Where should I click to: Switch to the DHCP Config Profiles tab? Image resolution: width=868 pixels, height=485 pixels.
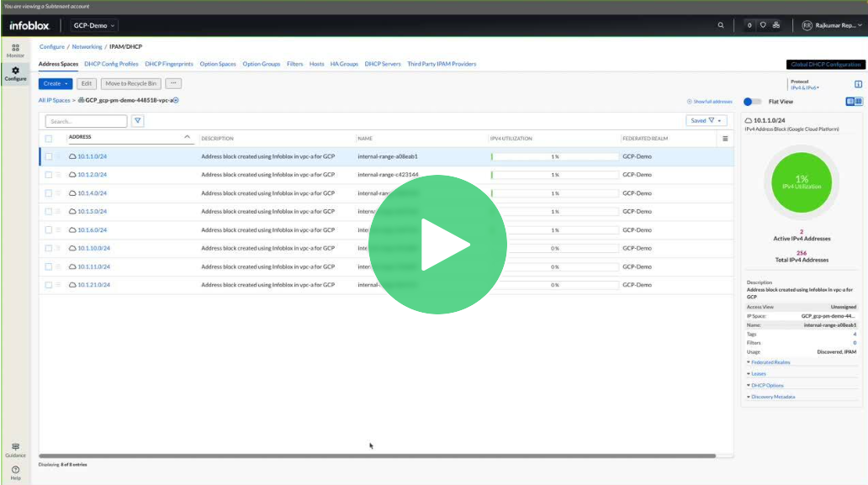point(111,64)
